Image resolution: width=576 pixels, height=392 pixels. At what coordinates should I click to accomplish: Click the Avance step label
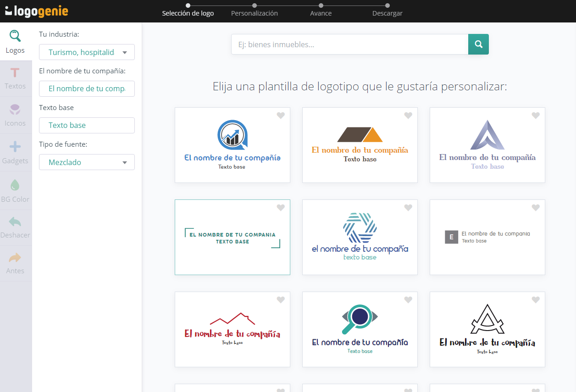point(321,13)
